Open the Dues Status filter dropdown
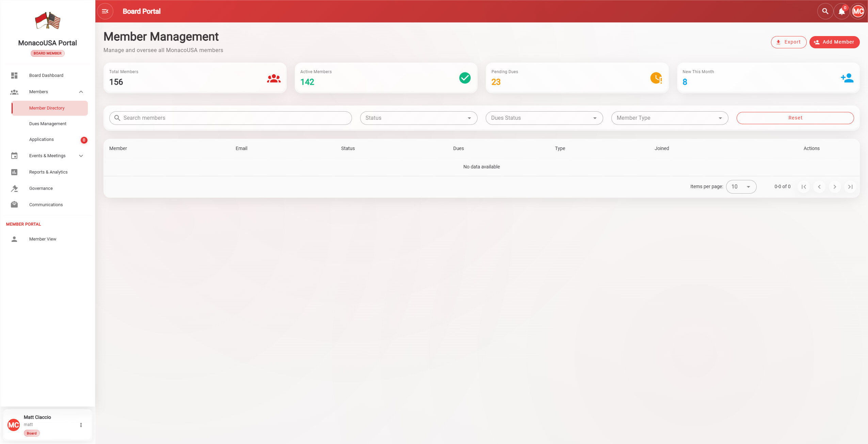 (544, 118)
